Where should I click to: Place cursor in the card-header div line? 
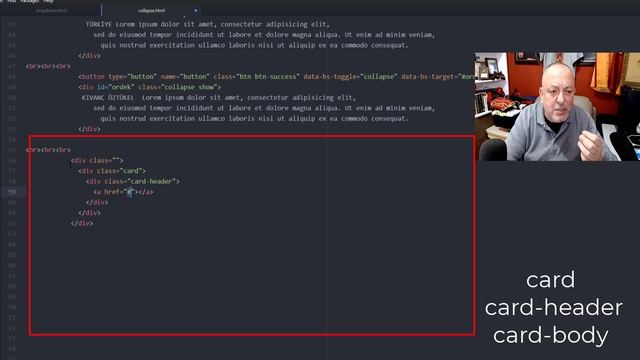(x=133, y=181)
